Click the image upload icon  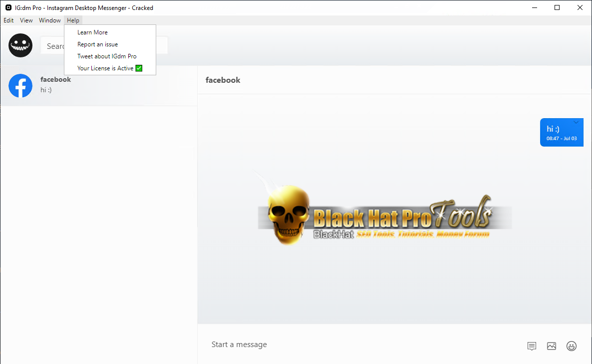click(551, 346)
